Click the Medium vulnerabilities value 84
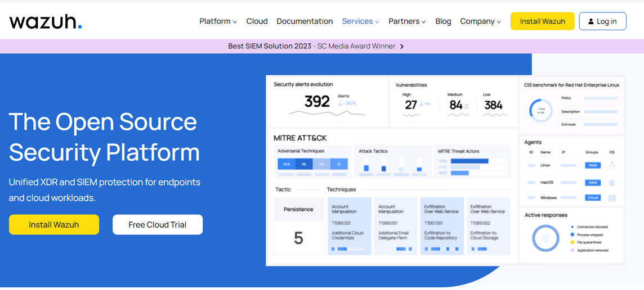Image resolution: width=644 pixels, height=290 pixels. tap(456, 106)
